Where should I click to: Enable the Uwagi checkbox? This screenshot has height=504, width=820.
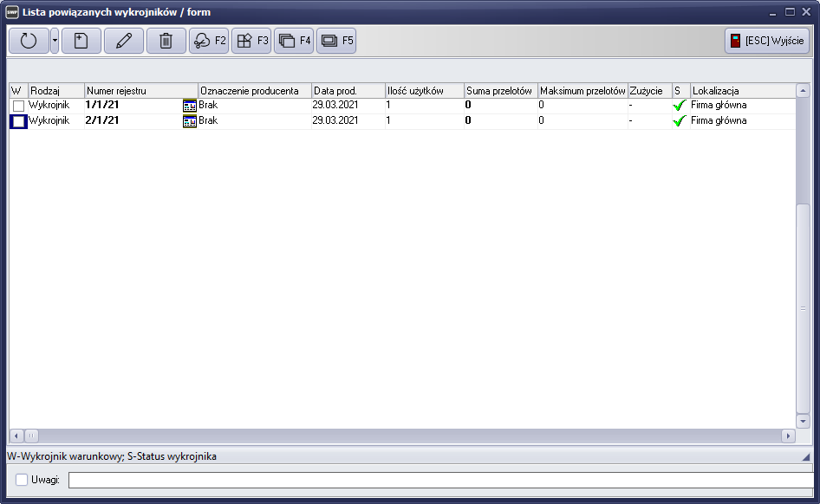tap(22, 480)
